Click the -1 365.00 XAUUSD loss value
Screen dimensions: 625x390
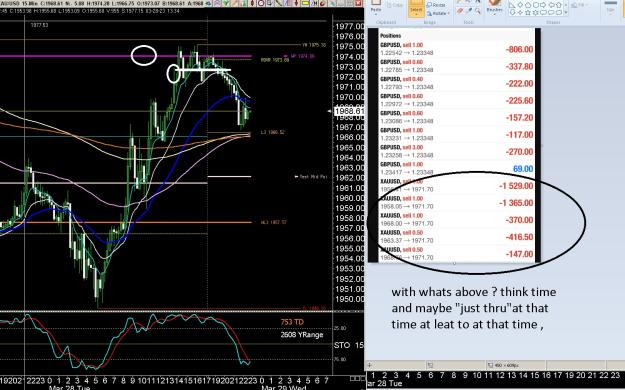coord(516,203)
